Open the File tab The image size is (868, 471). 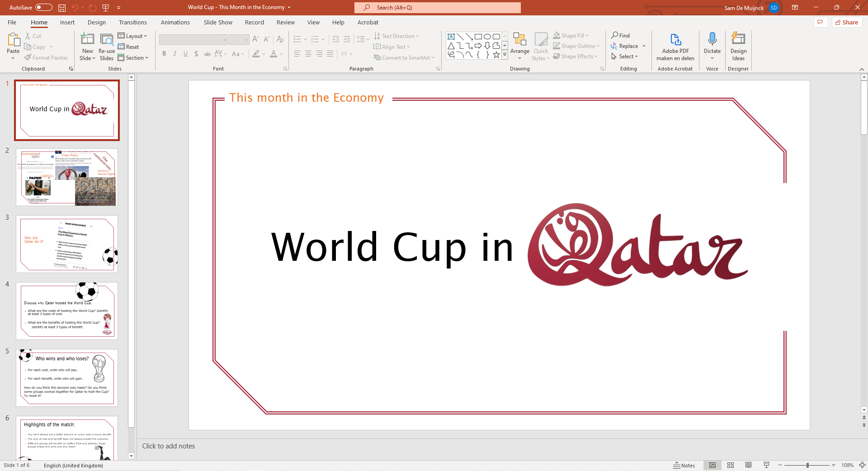pyautogui.click(x=12, y=22)
